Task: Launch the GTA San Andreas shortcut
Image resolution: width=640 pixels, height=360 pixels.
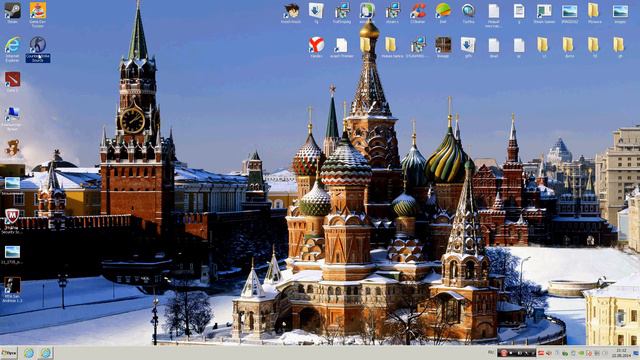Action: (12, 289)
